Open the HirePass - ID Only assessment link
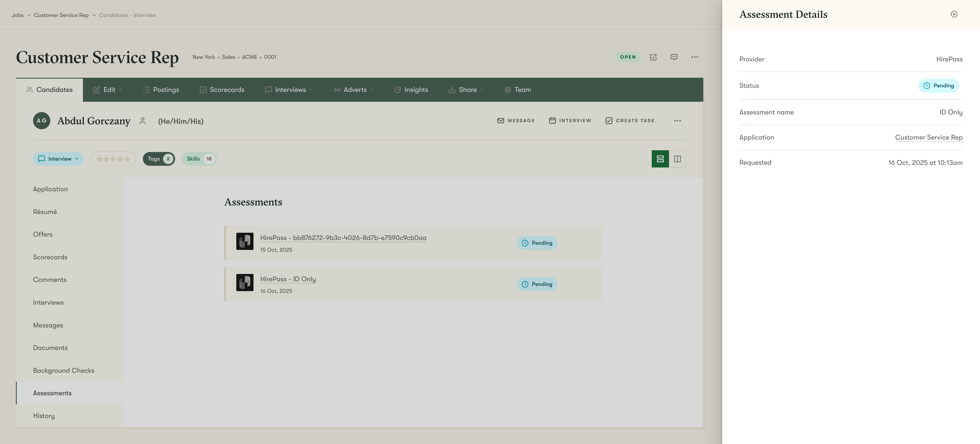 pos(288,279)
